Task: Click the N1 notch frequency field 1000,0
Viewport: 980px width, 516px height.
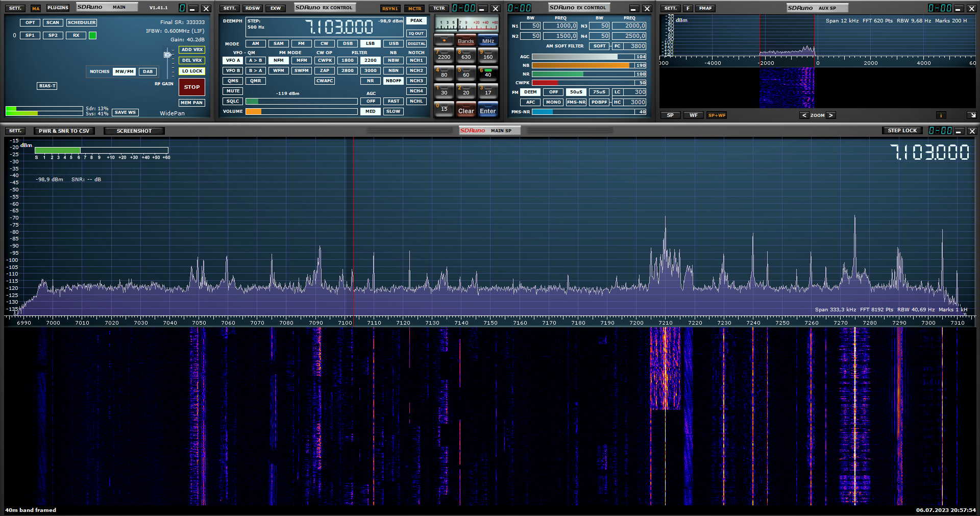Action: tap(560, 26)
